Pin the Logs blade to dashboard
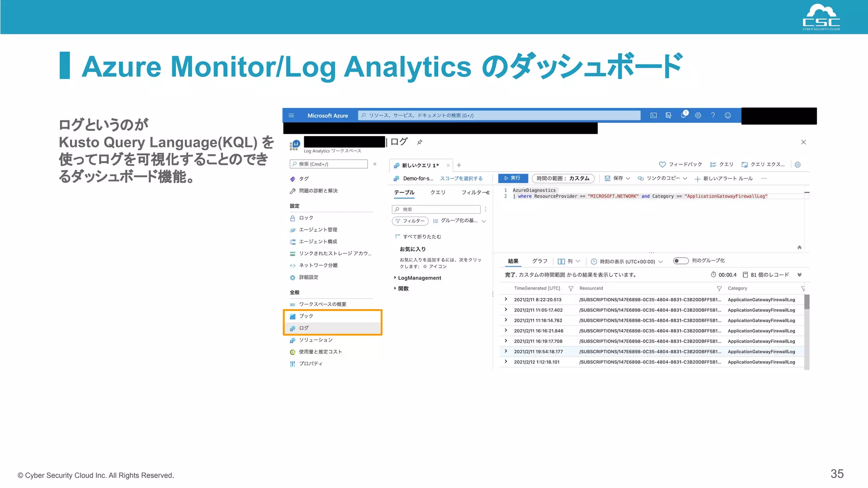This screenshot has width=868, height=488. pyautogui.click(x=420, y=142)
